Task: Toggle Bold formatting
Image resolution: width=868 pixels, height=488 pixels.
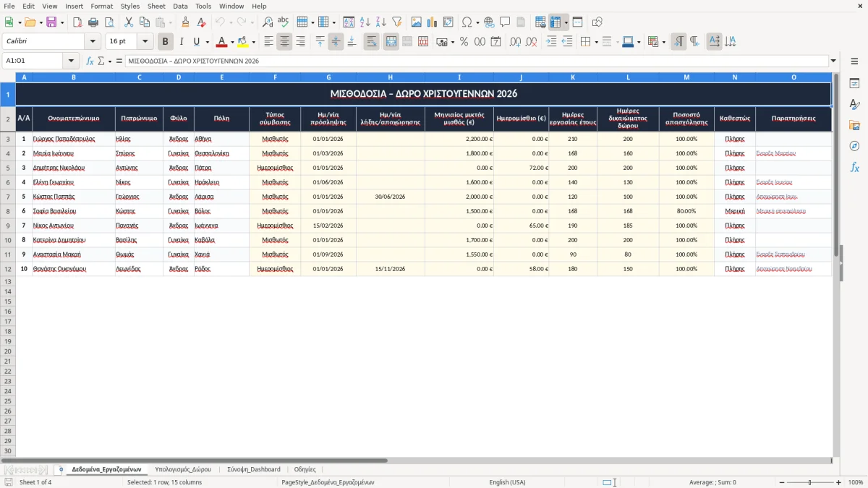Action: pos(166,42)
